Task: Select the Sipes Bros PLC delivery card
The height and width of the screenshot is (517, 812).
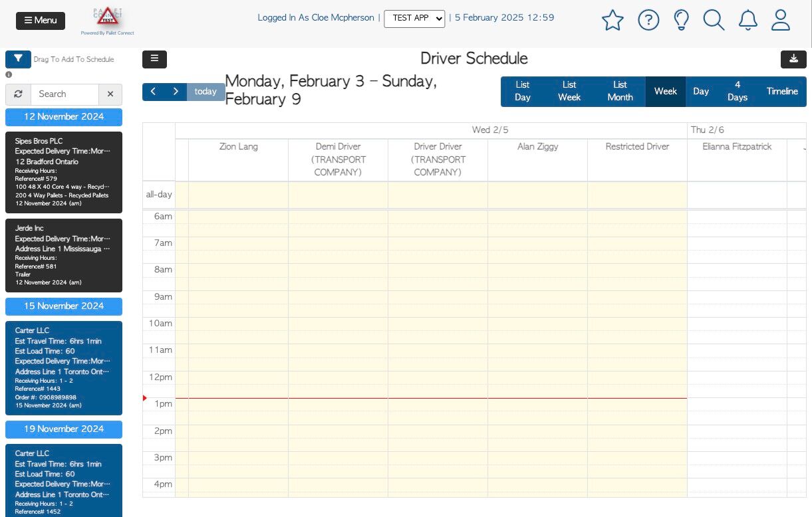Action: [x=64, y=172]
